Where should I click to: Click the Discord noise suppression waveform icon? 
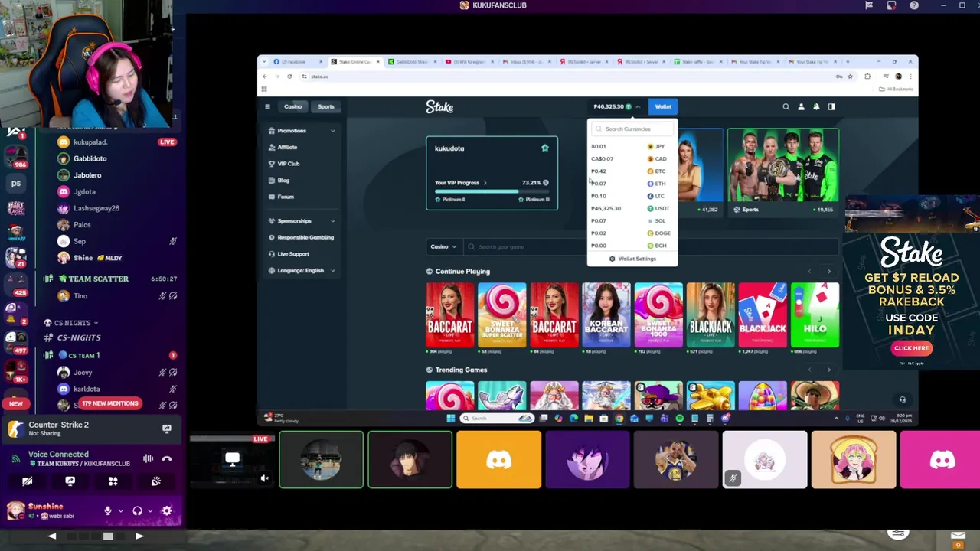(x=148, y=458)
